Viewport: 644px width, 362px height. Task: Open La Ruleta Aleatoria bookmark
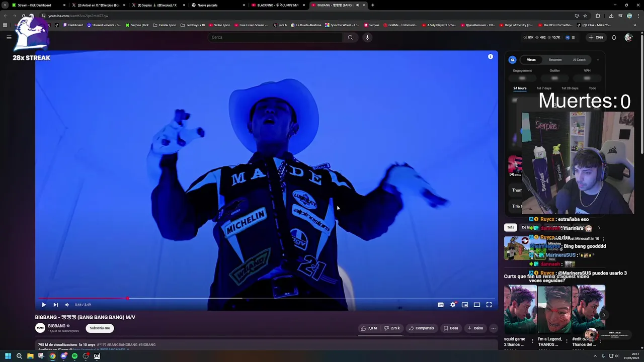306,25
